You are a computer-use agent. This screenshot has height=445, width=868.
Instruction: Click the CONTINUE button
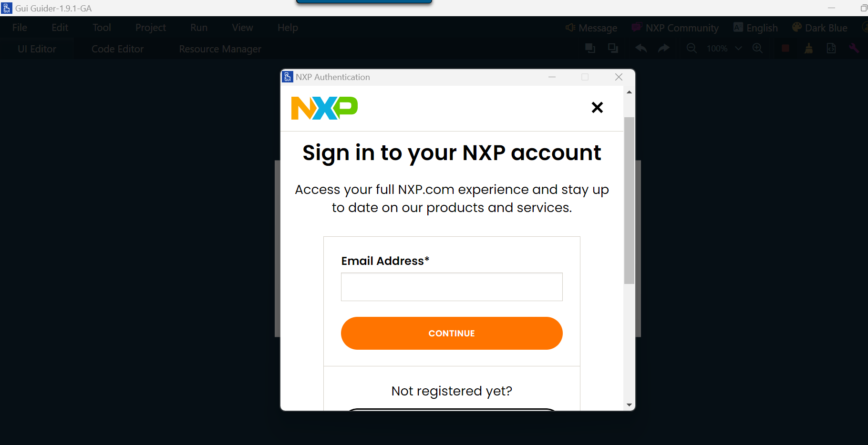452,333
